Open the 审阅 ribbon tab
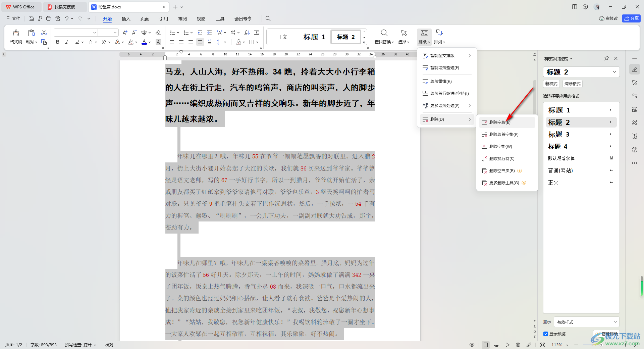Screen dimensions: 644x349 (x=182, y=19)
